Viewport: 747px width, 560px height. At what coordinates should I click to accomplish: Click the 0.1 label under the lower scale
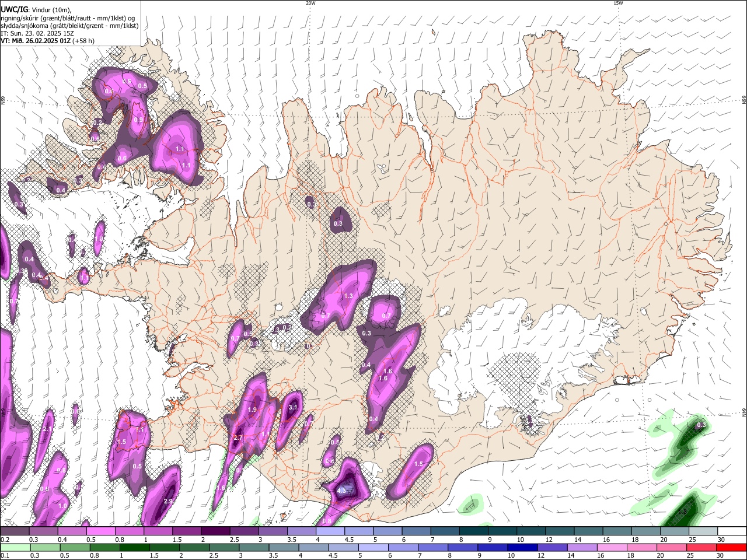point(5,556)
